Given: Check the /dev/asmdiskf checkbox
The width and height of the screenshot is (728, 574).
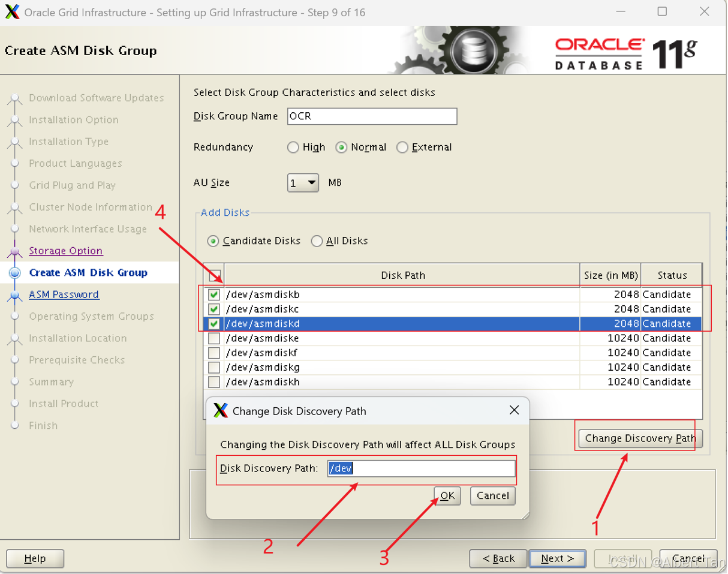Looking at the screenshot, I should pos(214,353).
